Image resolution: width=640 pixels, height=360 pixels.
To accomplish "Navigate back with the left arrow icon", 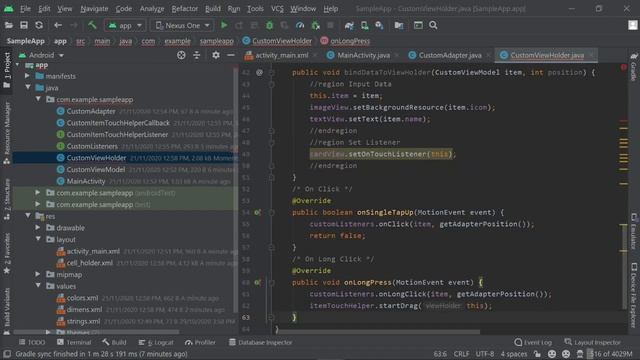I will pyautogui.click(x=58, y=25).
